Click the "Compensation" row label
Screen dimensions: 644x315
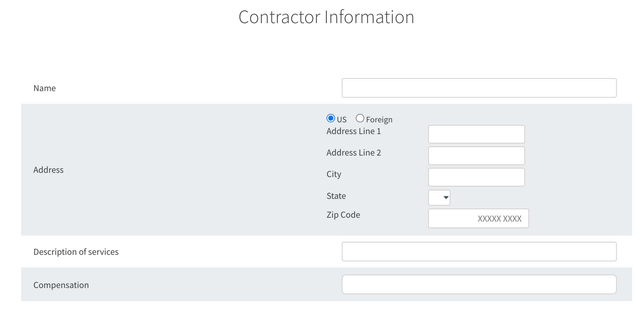(61, 285)
